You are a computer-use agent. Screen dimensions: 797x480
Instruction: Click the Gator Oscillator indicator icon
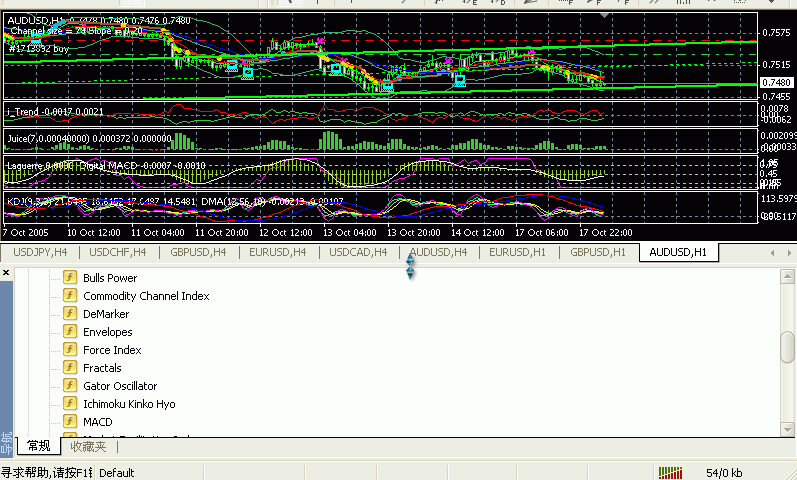(70, 386)
